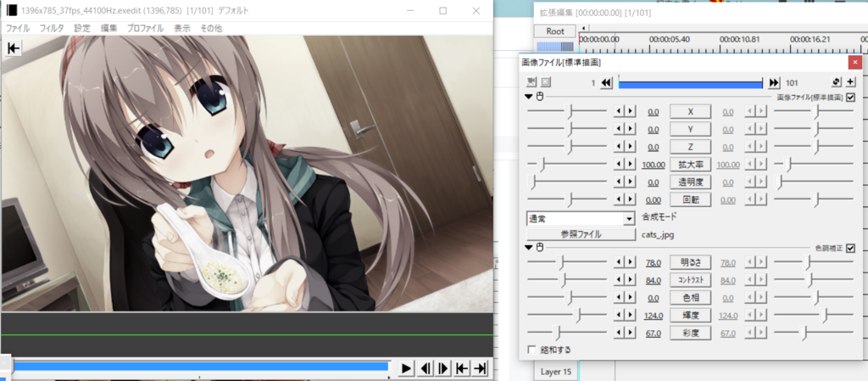Click the main window seek bar
This screenshot has height=381, width=868.
point(200,366)
